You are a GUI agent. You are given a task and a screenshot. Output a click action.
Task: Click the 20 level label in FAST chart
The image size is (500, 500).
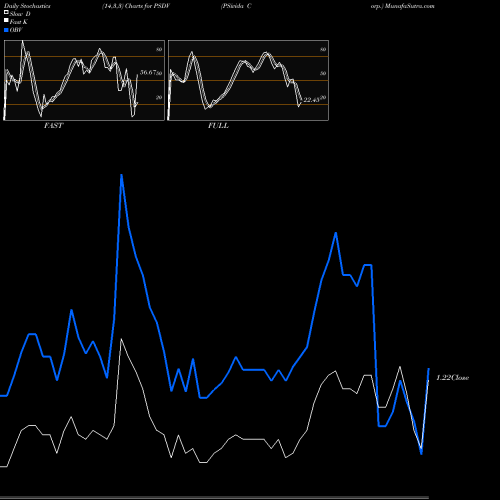159,97
